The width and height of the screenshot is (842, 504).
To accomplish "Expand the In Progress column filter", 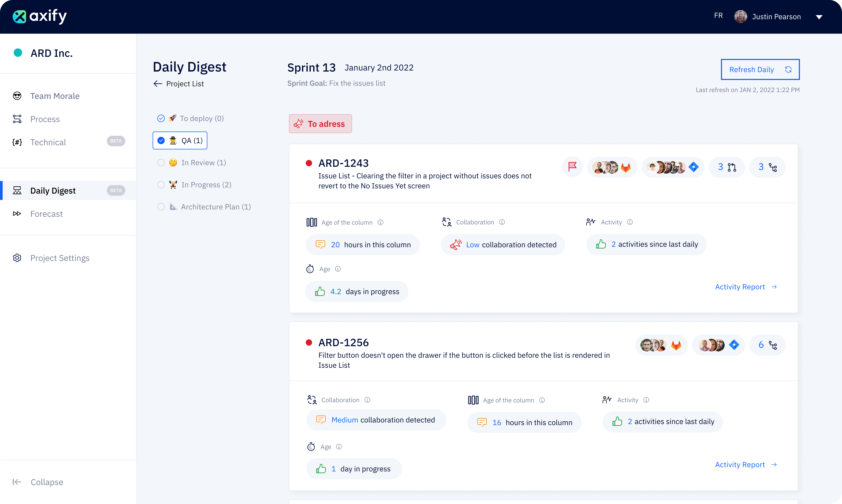I will [x=161, y=184].
